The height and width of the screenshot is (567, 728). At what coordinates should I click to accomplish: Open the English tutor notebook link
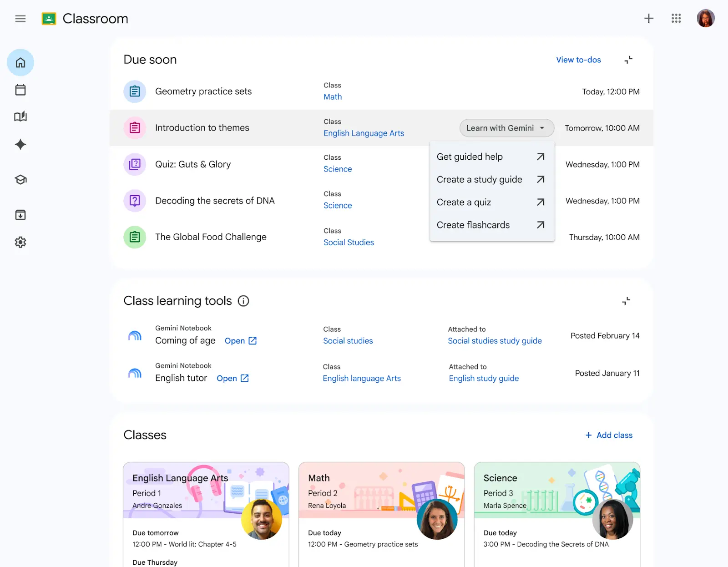[x=233, y=378]
